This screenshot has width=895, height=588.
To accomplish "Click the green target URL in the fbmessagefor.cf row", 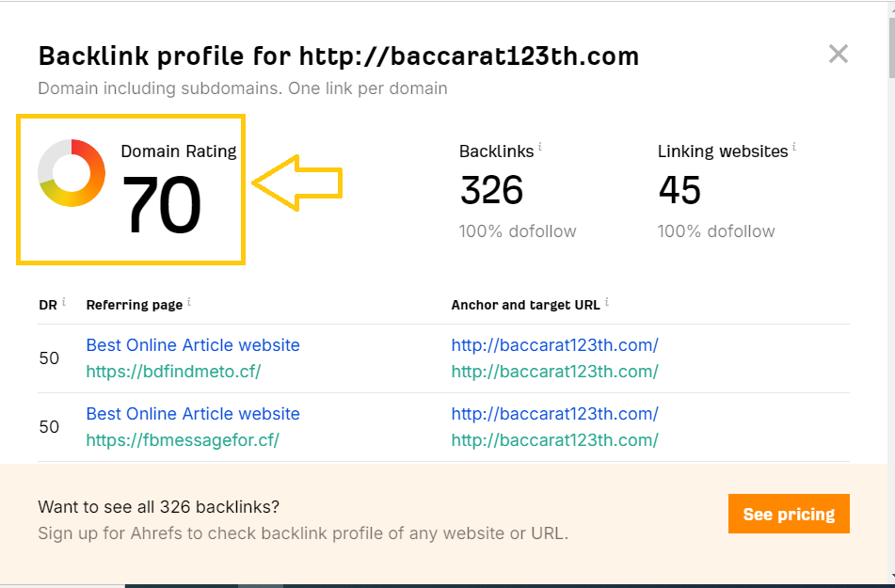I will [554, 440].
